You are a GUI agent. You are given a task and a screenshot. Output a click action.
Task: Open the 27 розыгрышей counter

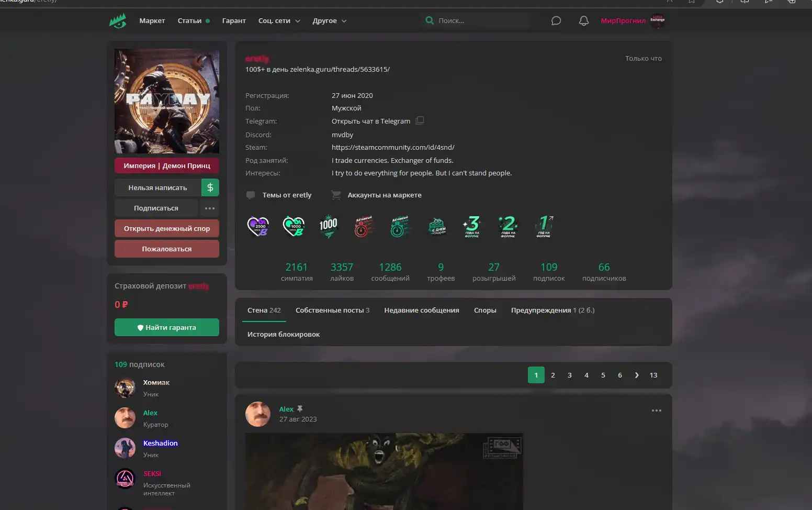coord(494,272)
